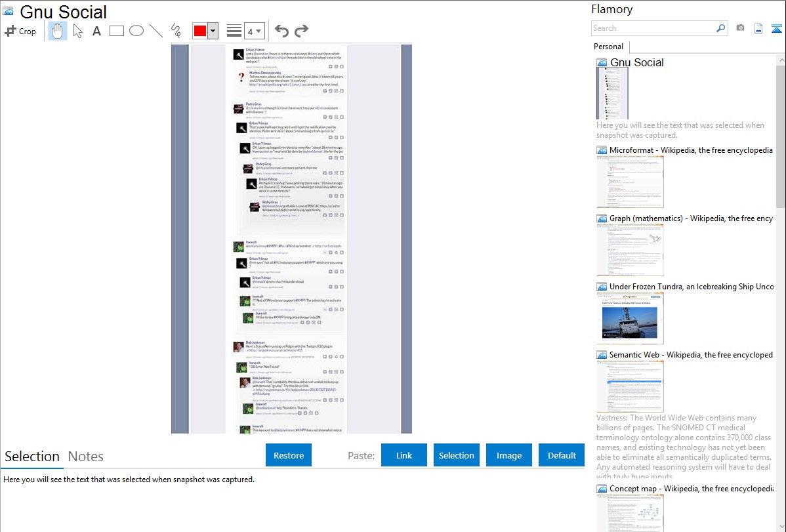This screenshot has height=532, width=786.
Task: Open the line width 4 dropdown
Action: 255,31
